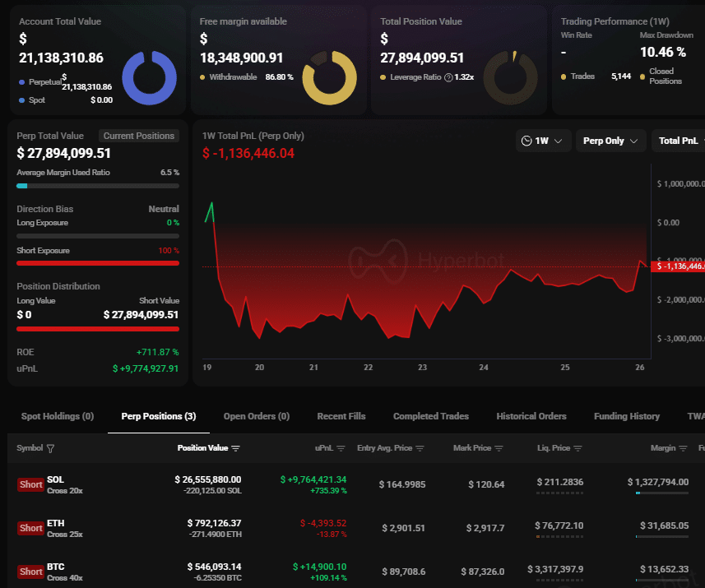Toggle the Short badge on ETH position
705x588 pixels.
click(x=30, y=528)
